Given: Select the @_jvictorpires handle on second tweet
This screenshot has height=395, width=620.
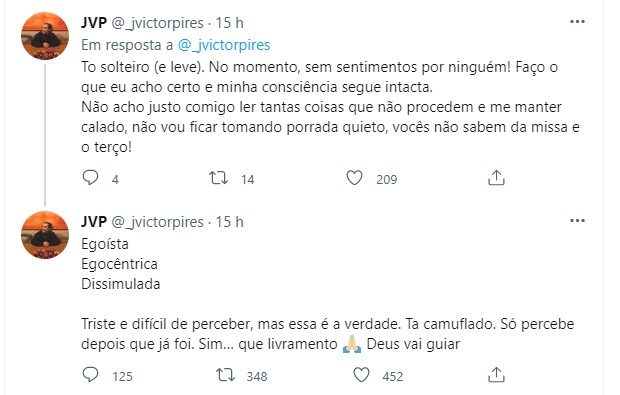Looking at the screenshot, I should [158, 222].
